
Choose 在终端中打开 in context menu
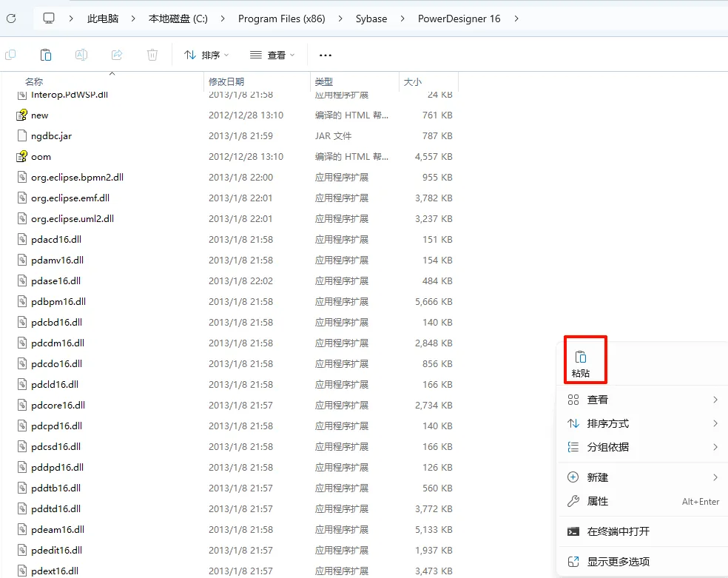(643, 531)
